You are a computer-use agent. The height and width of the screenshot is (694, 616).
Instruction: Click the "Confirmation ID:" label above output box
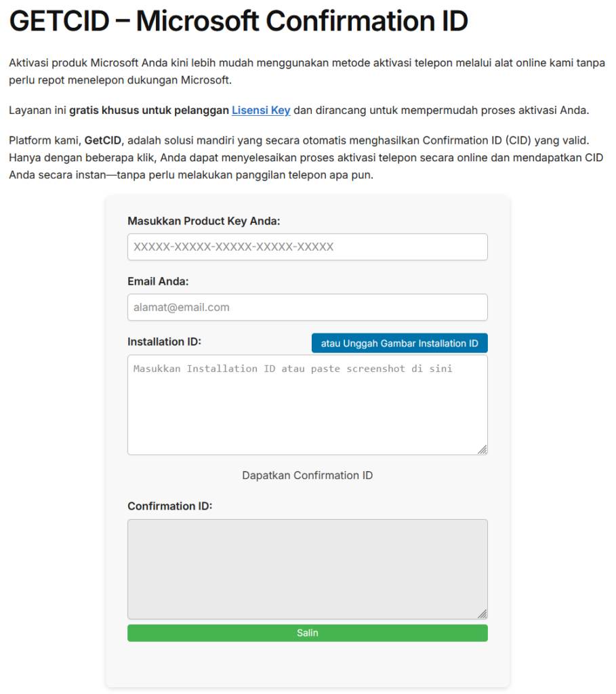[169, 506]
